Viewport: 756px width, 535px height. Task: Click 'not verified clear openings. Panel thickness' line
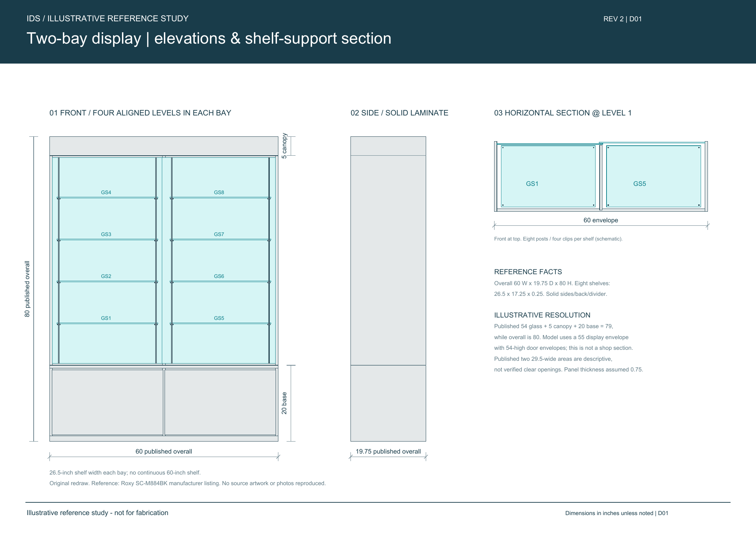pos(568,370)
